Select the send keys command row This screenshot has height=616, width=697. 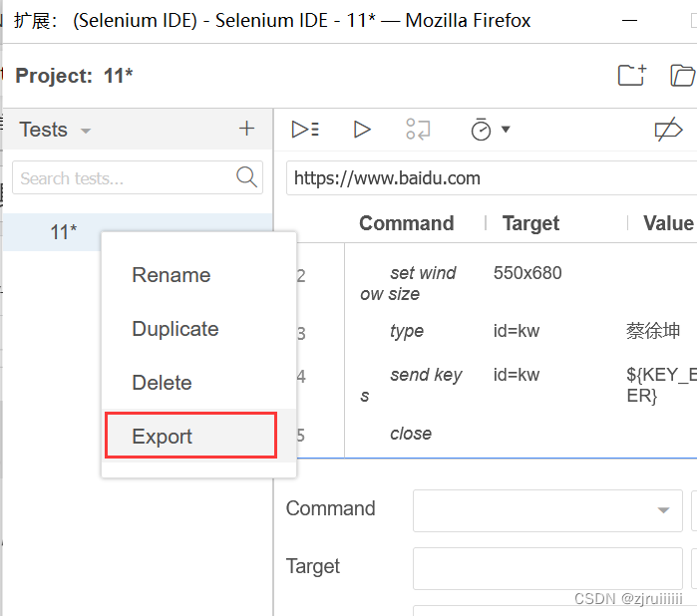coord(411,385)
